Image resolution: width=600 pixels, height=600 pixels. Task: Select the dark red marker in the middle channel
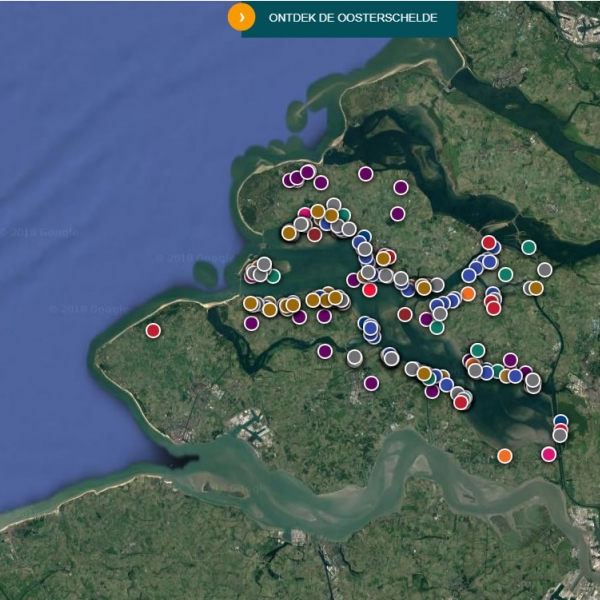[x=405, y=314]
